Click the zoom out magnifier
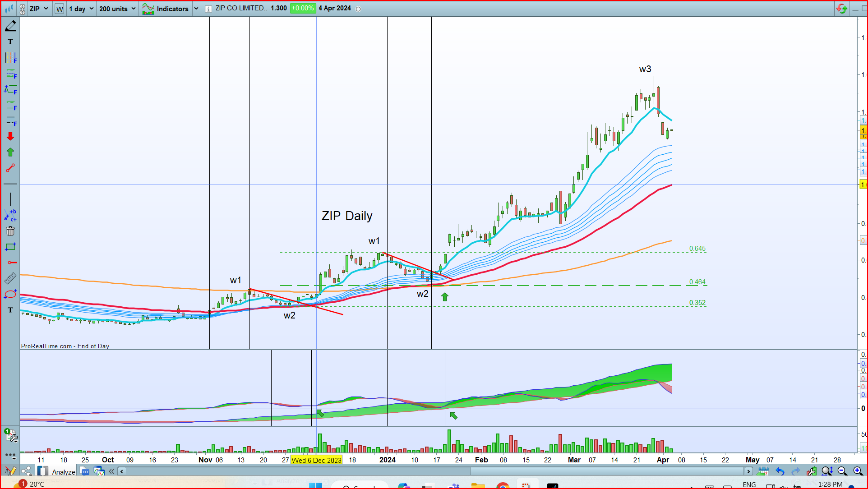Image resolution: width=868 pixels, height=489 pixels. click(x=842, y=471)
